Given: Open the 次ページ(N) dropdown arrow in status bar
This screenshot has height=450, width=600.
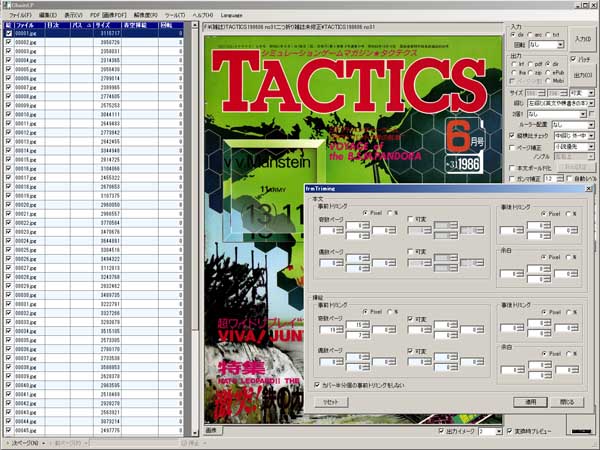Looking at the screenshot, I should click(43, 443).
